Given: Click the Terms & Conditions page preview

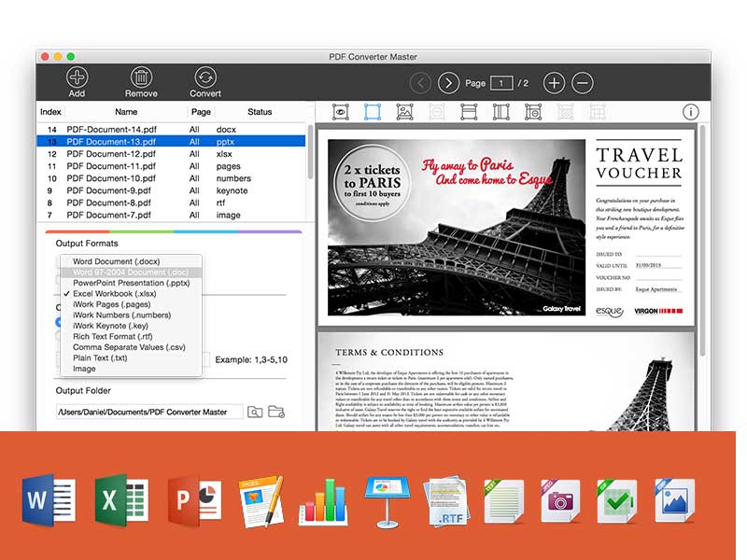Looking at the screenshot, I should point(506,382).
